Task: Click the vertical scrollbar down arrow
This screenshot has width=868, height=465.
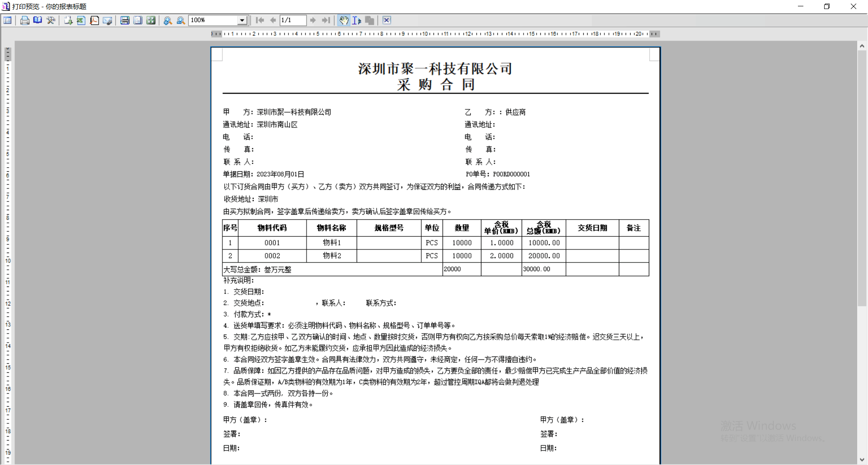Action: [862, 460]
